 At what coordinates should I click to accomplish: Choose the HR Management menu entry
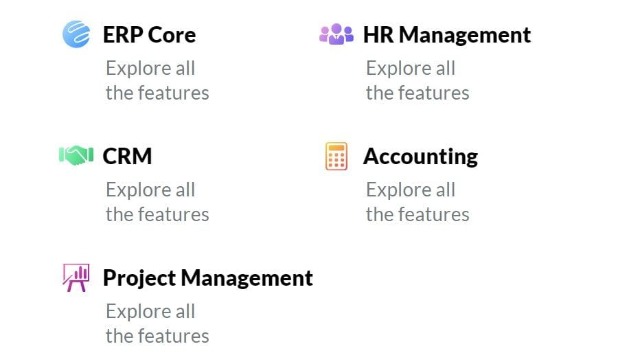pyautogui.click(x=425, y=62)
